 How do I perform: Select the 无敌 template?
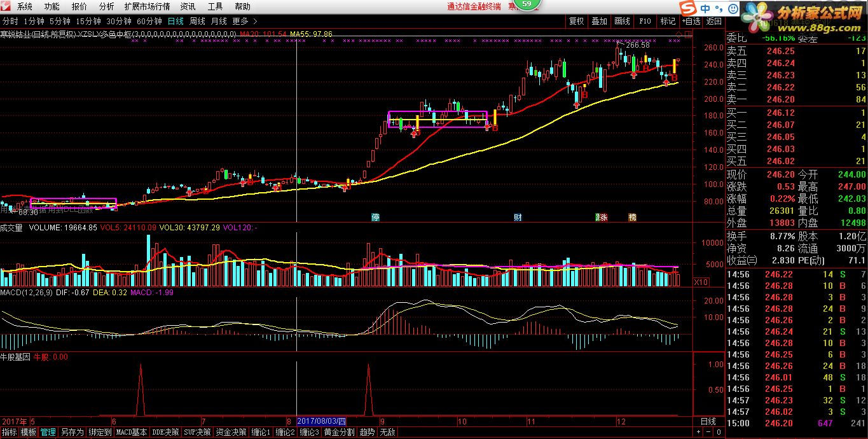click(x=387, y=432)
